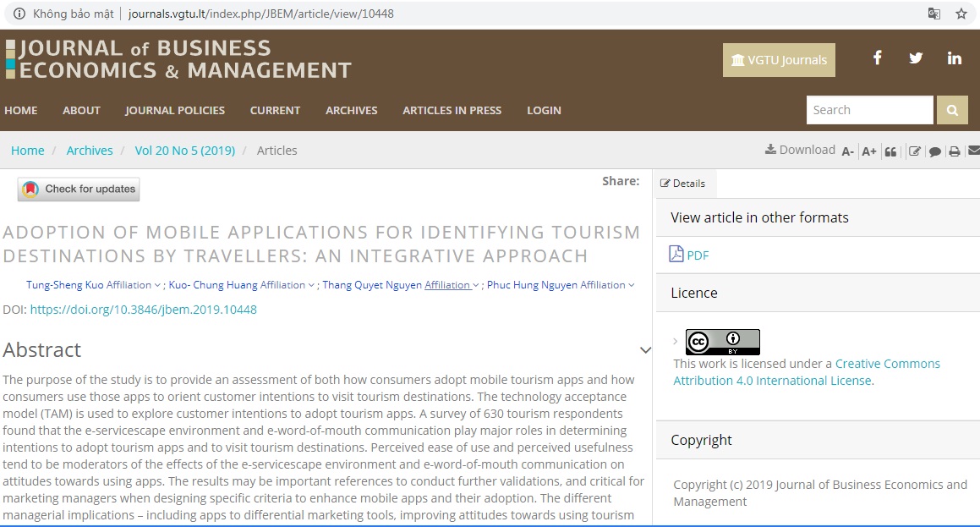Open the ABOUT menu item
This screenshot has width=980, height=527.
(x=81, y=110)
